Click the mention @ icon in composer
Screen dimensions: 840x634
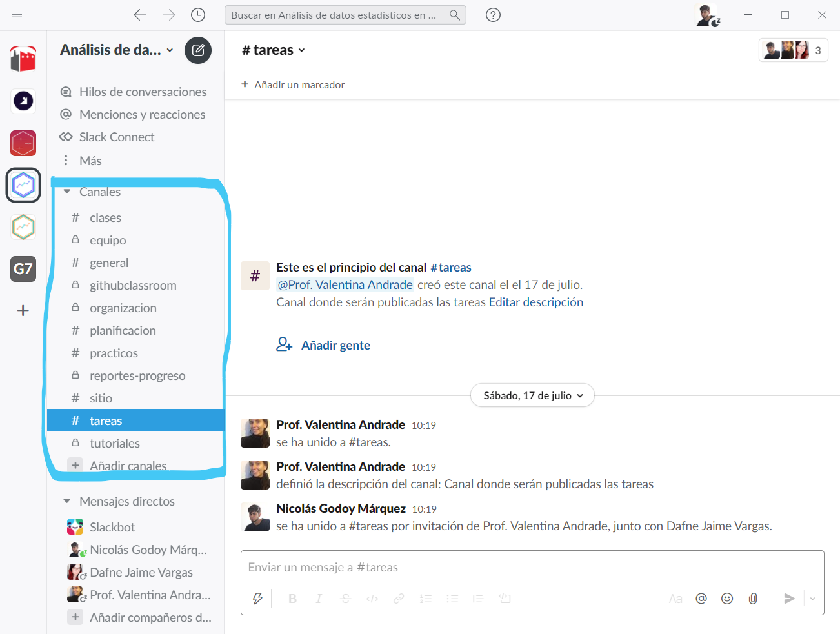point(701,599)
